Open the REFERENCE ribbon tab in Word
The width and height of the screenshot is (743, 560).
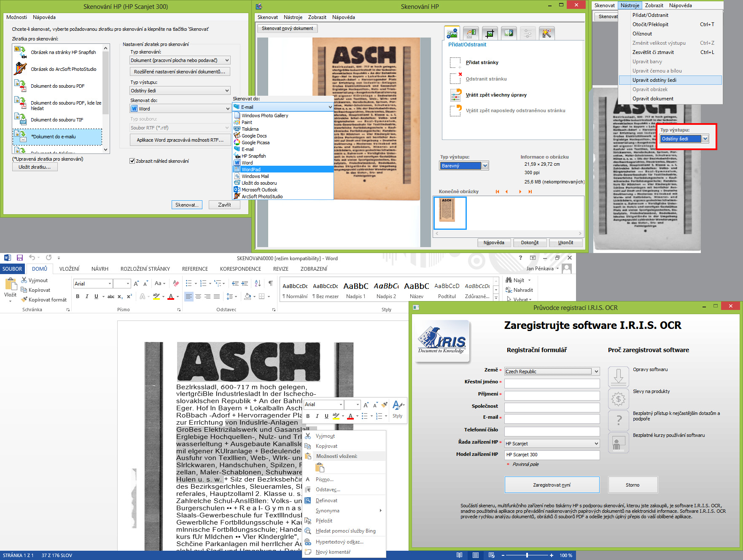195,269
